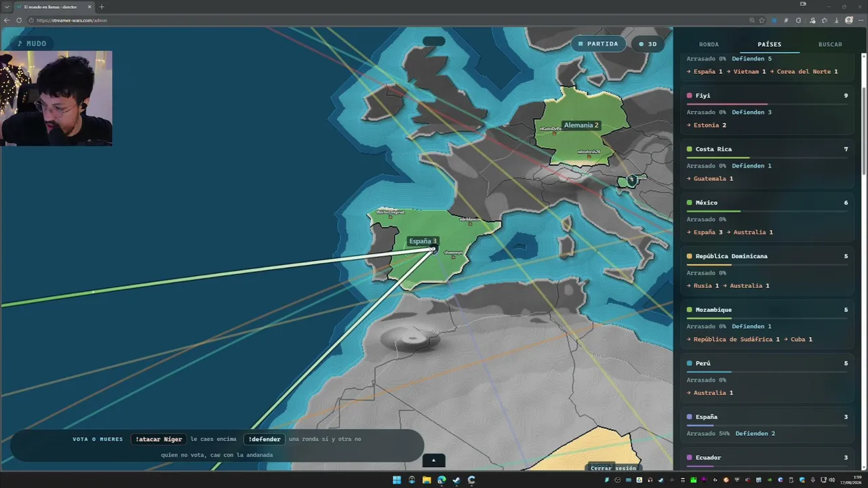This screenshot has height=488, width=868.
Task: Open Microsoft Edge from the taskbar
Action: click(441, 480)
